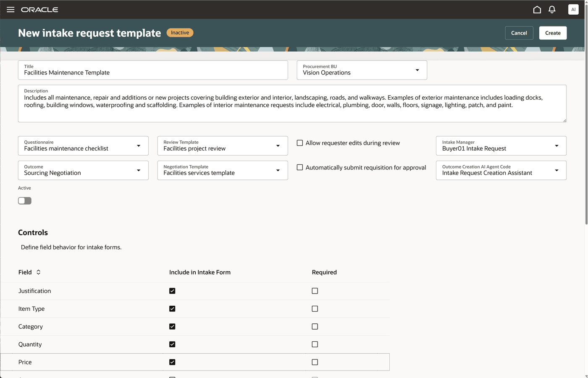Image resolution: width=588 pixels, height=378 pixels.
Task: Uncheck Include in Intake Form for Category
Action: click(x=172, y=326)
